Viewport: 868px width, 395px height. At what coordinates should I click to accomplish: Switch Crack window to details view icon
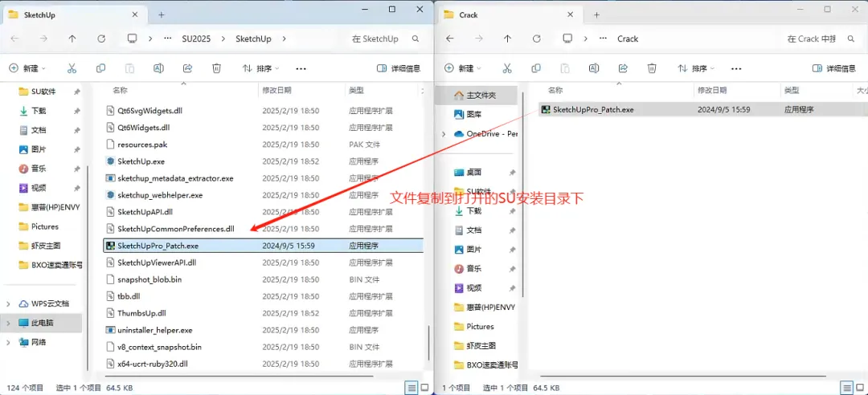coord(847,387)
